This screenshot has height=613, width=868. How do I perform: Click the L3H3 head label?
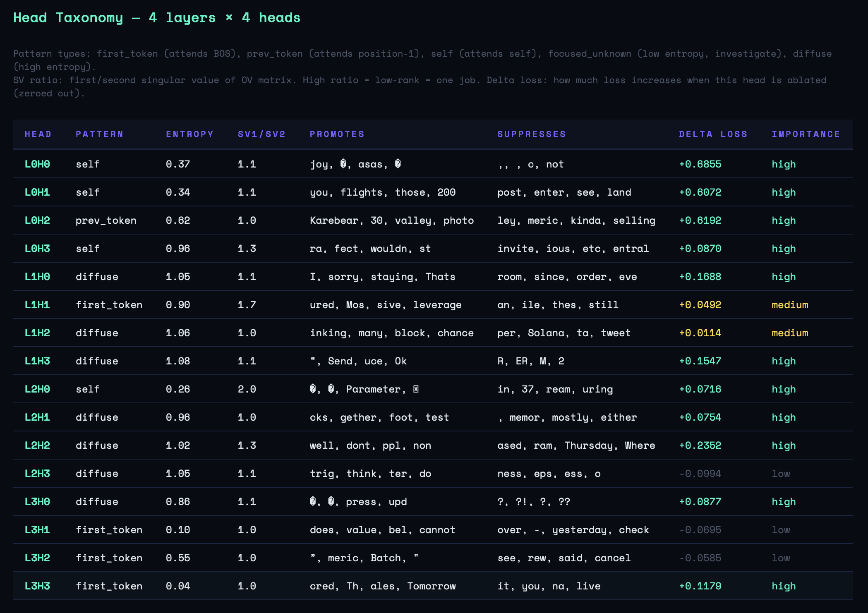pyautogui.click(x=37, y=586)
